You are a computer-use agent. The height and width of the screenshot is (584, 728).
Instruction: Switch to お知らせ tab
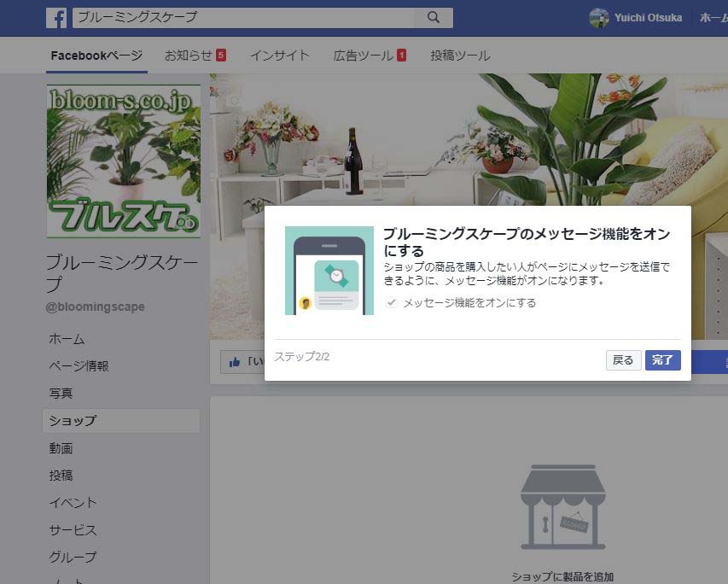tap(189, 55)
